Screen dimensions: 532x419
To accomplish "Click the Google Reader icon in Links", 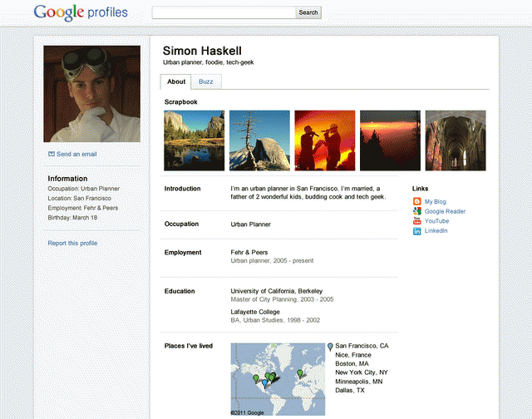I will 417,212.
